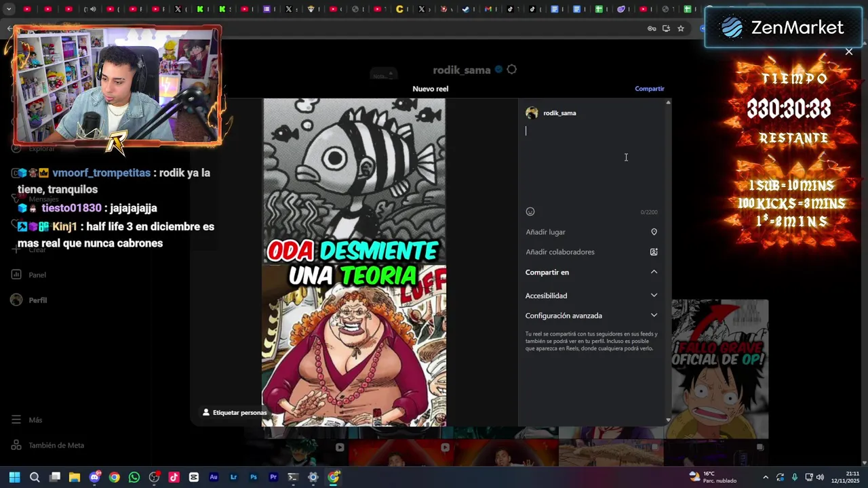Expand the Configuración avanzada section
Image resolution: width=868 pixels, height=488 pixels.
point(654,315)
